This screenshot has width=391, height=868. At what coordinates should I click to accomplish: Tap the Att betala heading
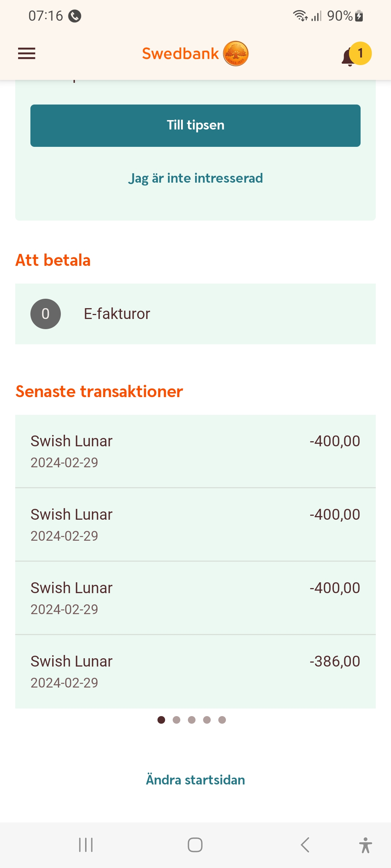pyautogui.click(x=53, y=260)
